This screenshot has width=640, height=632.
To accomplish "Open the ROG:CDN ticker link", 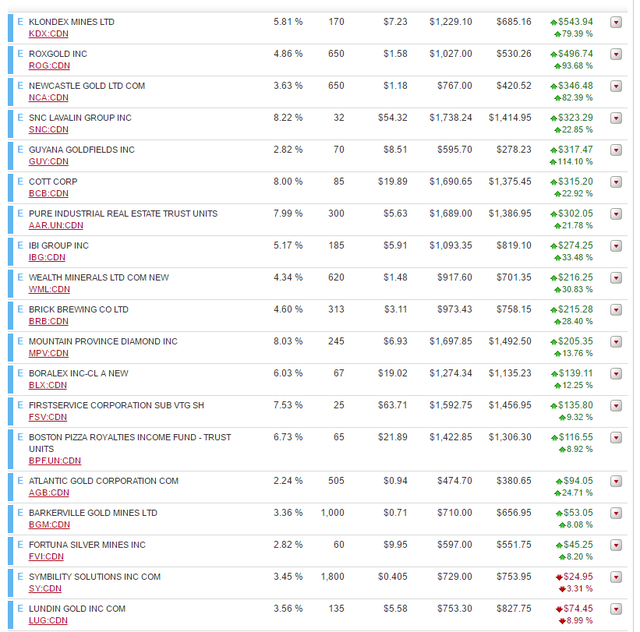I will (x=49, y=65).
